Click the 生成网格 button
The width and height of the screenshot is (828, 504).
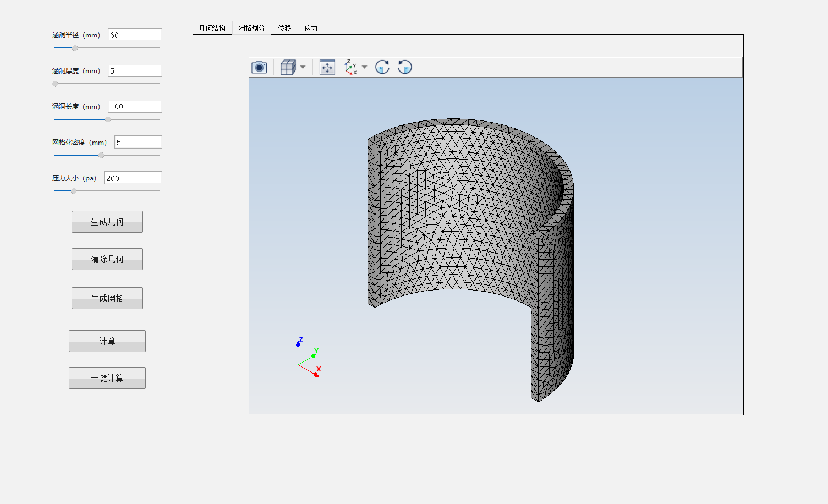pyautogui.click(x=107, y=298)
